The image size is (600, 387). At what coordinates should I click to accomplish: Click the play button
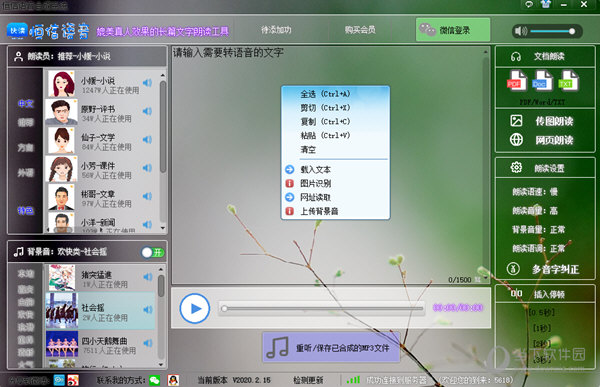click(x=195, y=308)
